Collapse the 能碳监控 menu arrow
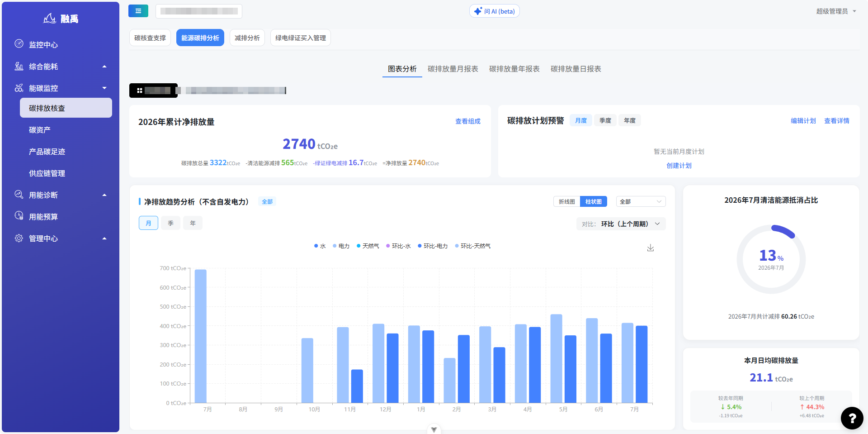Viewport: 868px width, 434px height. pos(104,88)
